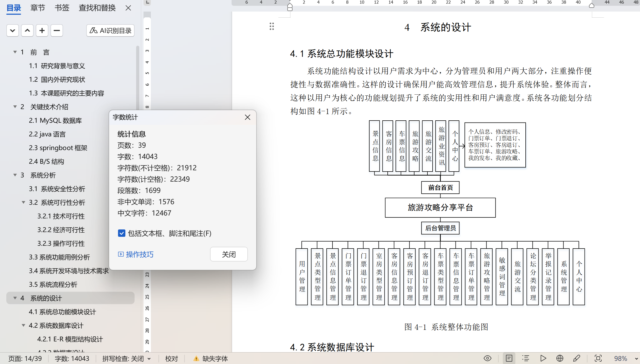This screenshot has width=640, height=364.
Task: Collapse the 3.2 系统可行性分析 subtree
Action: pos(23,202)
